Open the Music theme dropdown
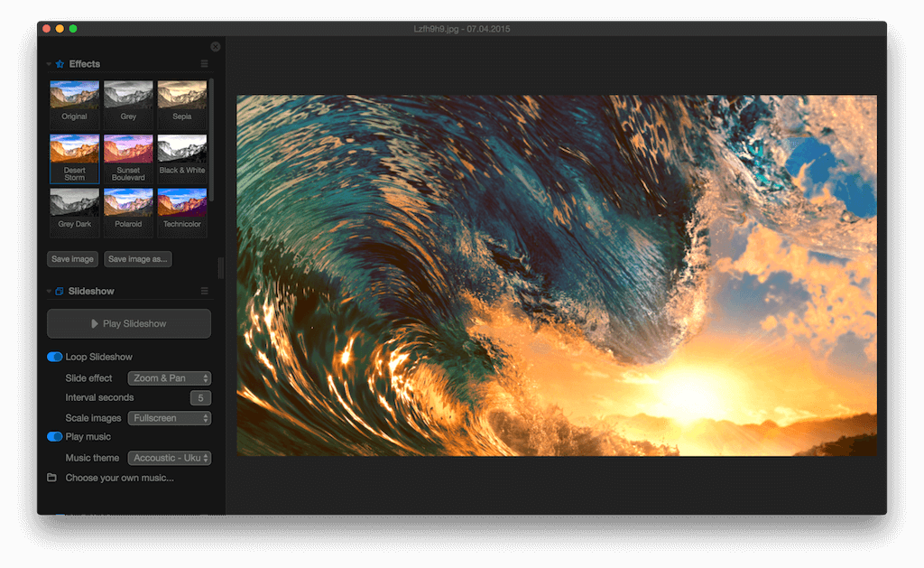The height and width of the screenshot is (568, 924). 169,458
